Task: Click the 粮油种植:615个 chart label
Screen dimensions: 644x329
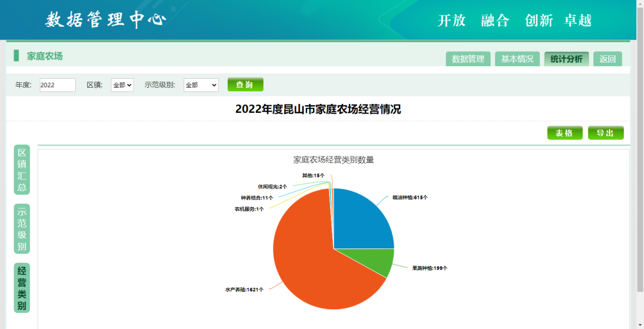Action: point(410,197)
